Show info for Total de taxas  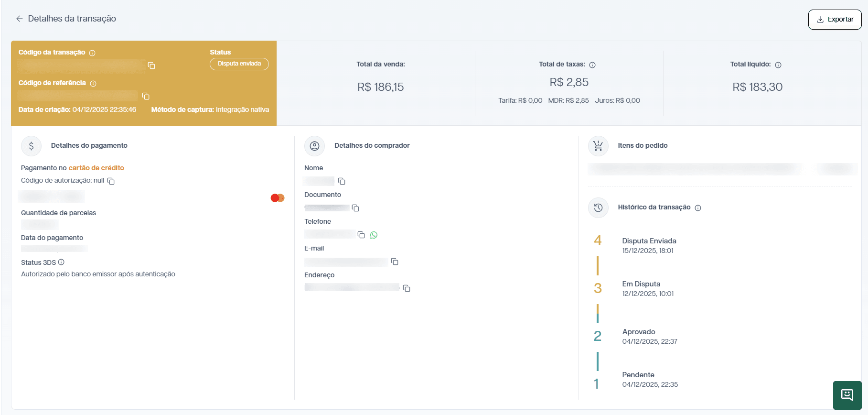click(x=592, y=65)
